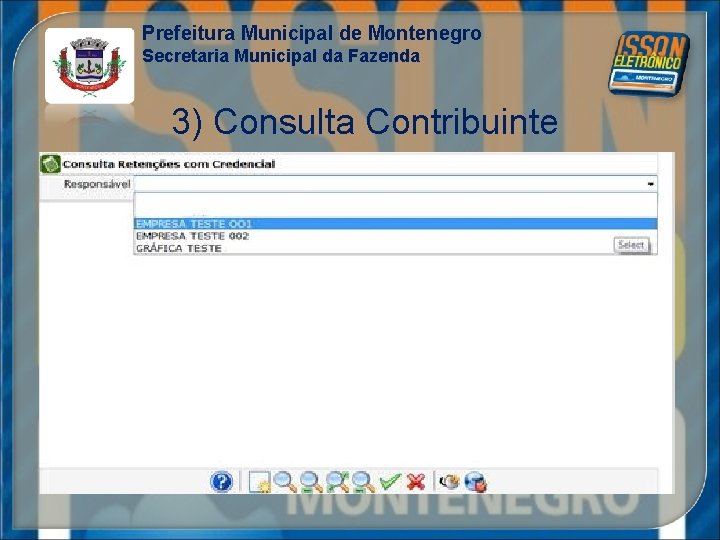Screen dimensions: 720x540
Task: Click the new document icon with yellow star
Action: [259, 482]
